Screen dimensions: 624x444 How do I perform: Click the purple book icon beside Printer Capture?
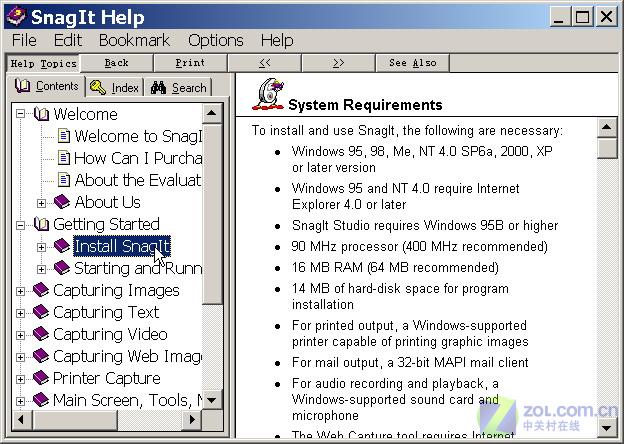[x=41, y=378]
